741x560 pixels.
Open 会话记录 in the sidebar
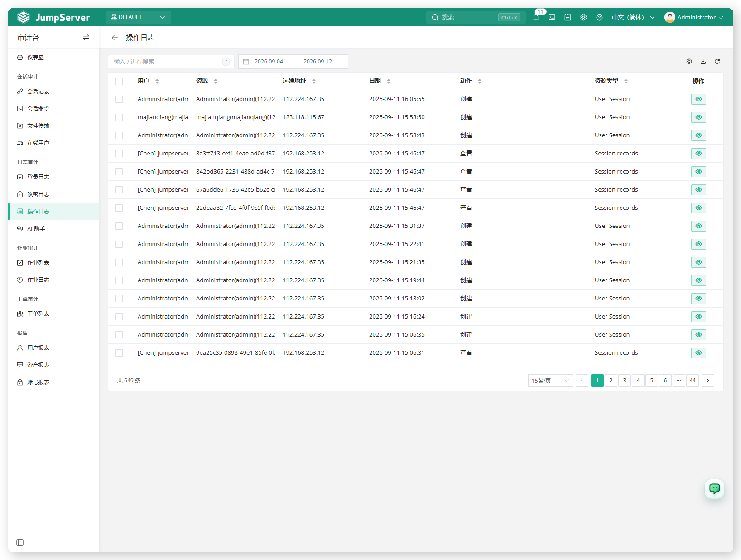[53, 92]
